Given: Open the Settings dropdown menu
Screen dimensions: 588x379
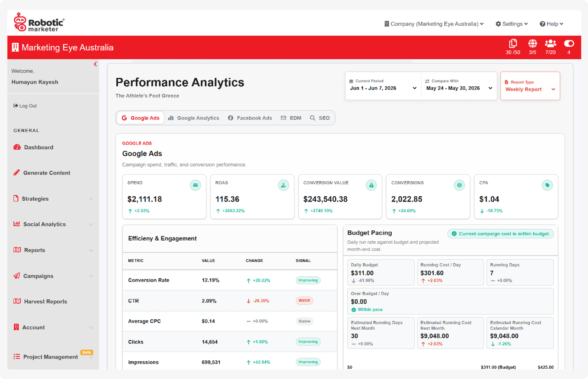Looking at the screenshot, I should 511,24.
